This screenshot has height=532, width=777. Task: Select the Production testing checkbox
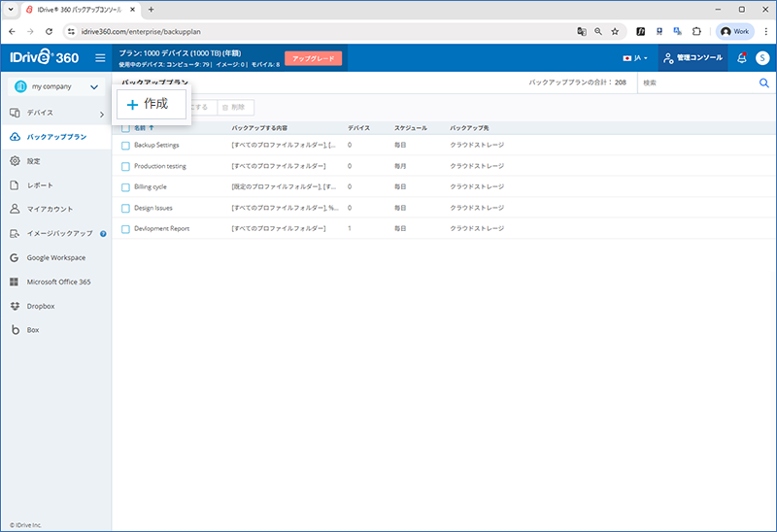click(125, 166)
